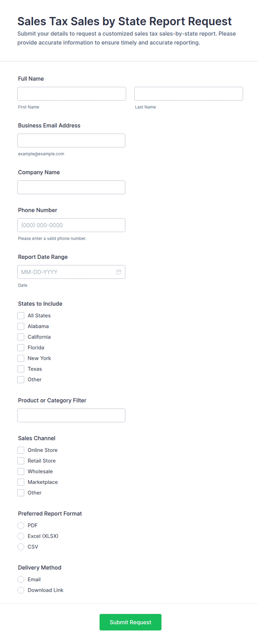Check the All States checkbox
The image size is (258, 644).
pos(21,315)
